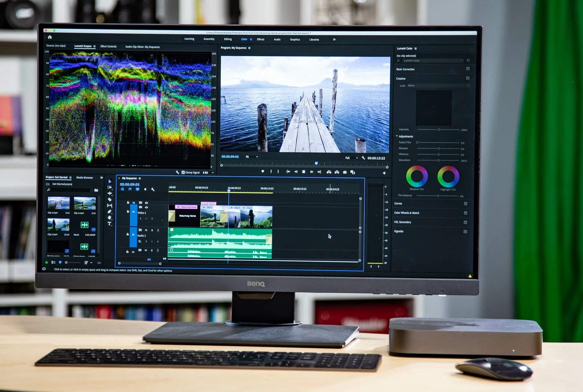Open the Media Browser tab

tap(84, 177)
